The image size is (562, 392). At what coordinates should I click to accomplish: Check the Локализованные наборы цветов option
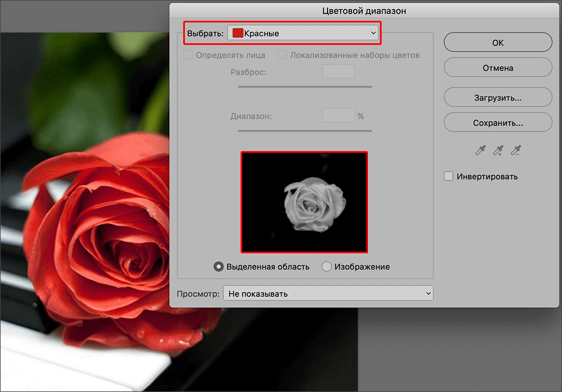click(x=282, y=54)
